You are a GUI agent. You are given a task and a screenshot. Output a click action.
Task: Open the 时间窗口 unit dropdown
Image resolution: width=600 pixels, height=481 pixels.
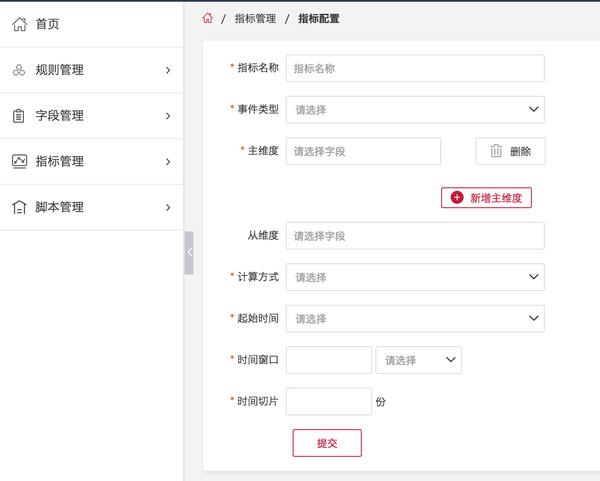419,360
